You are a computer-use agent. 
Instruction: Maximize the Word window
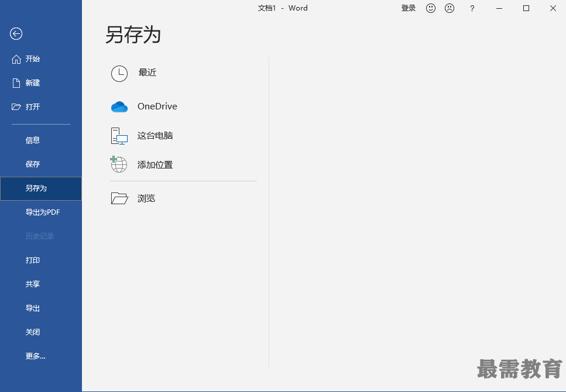(526, 8)
